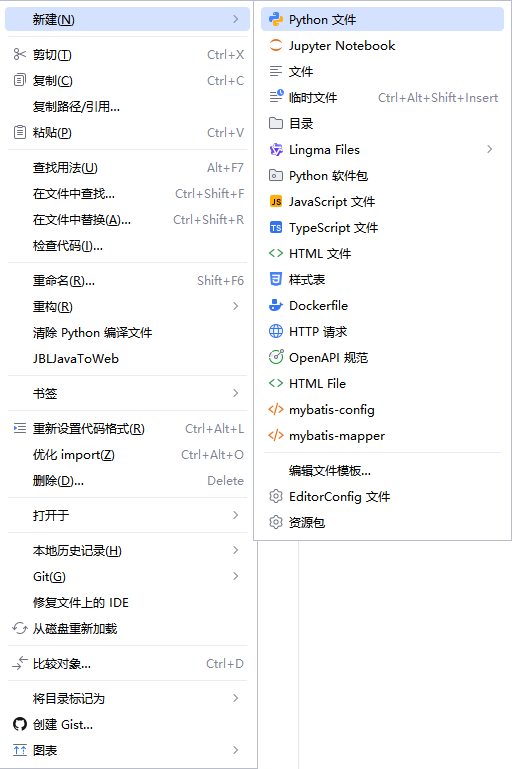
Task: Click the scissors icon for 剪切
Action: (x=20, y=54)
